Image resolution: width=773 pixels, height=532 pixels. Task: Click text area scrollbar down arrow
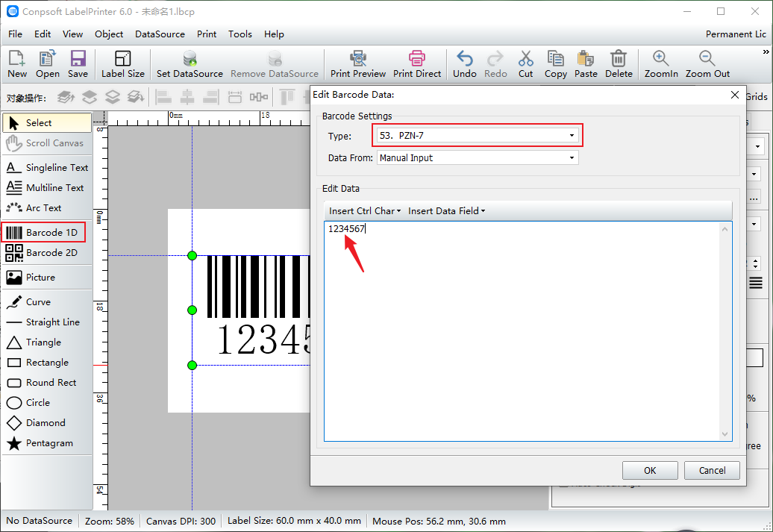pyautogui.click(x=725, y=434)
